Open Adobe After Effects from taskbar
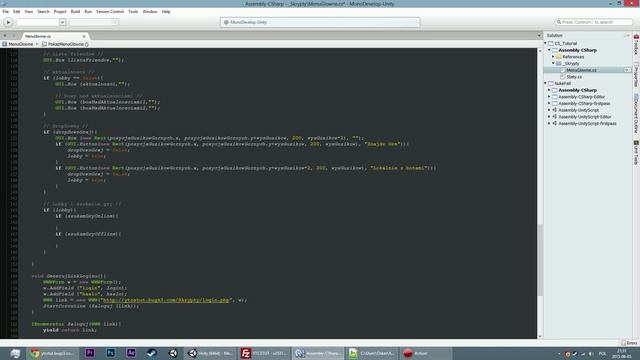 (x=131, y=353)
